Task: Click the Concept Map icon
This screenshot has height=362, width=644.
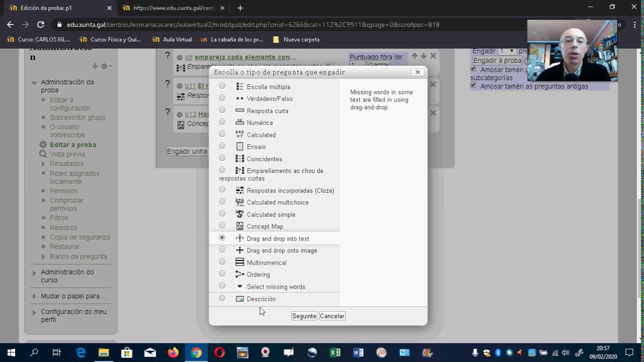Action: pos(239,226)
